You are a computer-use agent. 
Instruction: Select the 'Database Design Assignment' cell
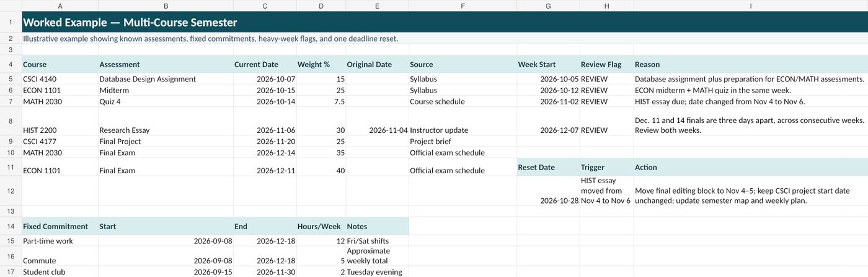click(x=166, y=79)
